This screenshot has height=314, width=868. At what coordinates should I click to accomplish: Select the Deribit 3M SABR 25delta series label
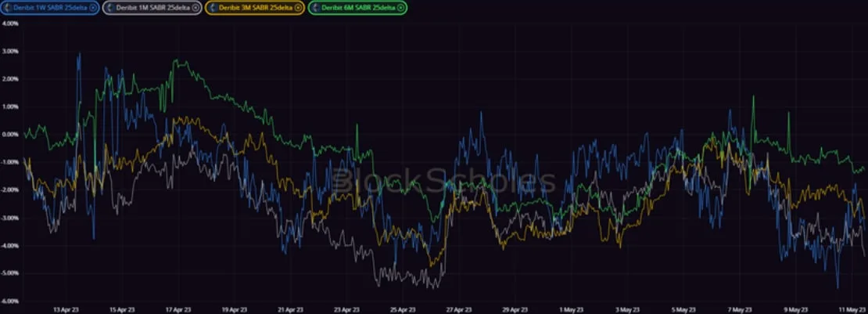255,8
